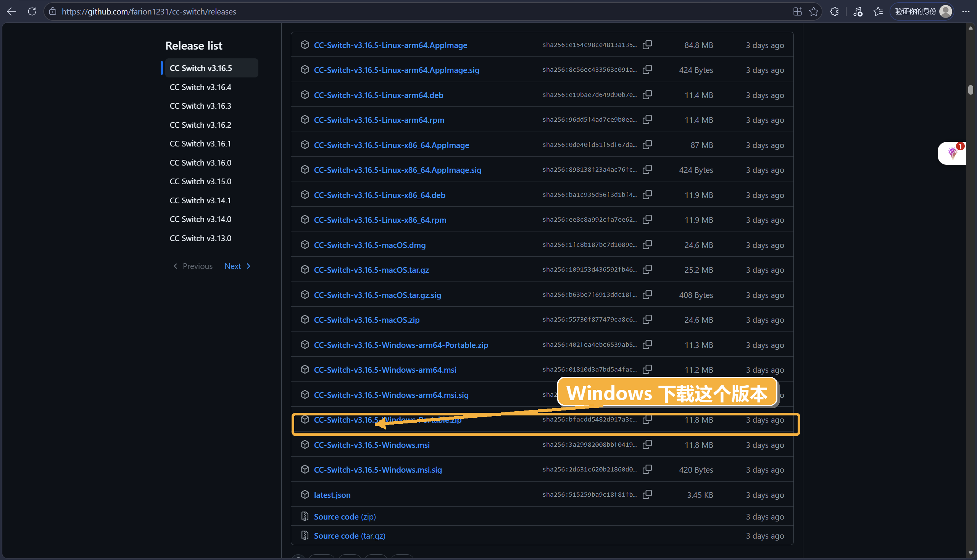Screen dimensions: 977x560
Task: Open latest.json asset link
Action: pos(332,495)
